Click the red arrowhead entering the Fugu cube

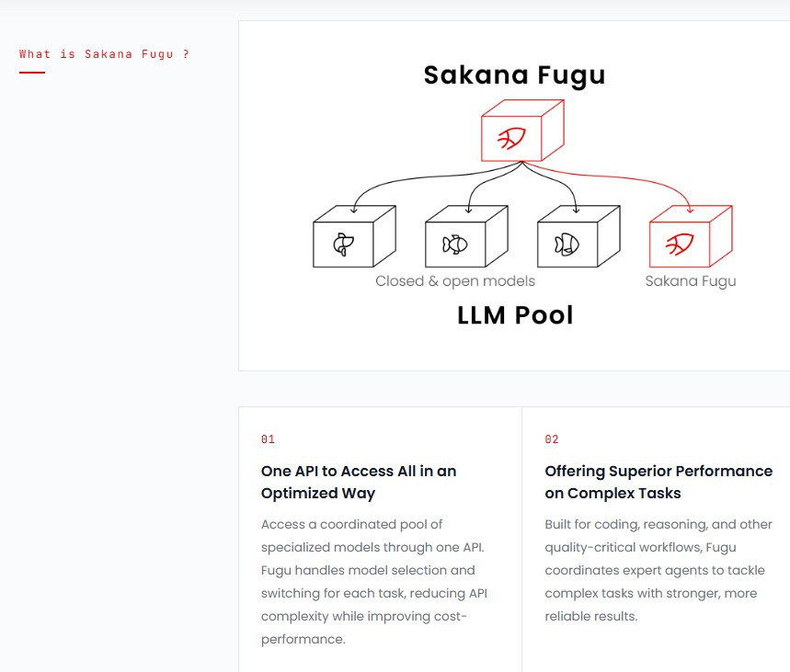click(x=691, y=210)
